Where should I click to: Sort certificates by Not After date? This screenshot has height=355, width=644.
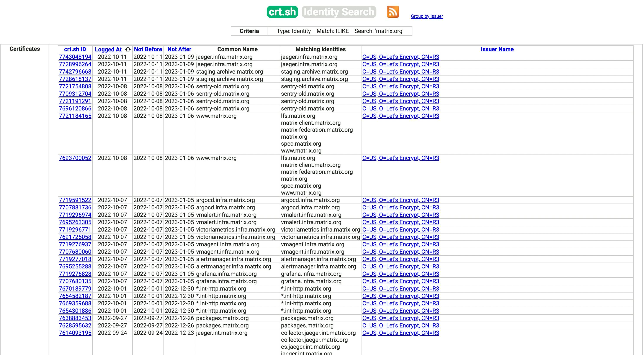click(x=179, y=49)
